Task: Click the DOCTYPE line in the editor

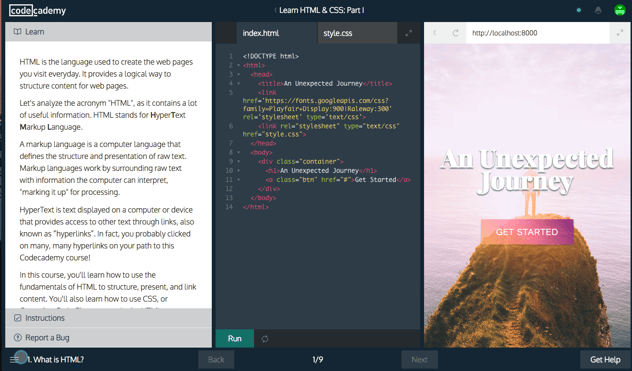Action: [271, 56]
